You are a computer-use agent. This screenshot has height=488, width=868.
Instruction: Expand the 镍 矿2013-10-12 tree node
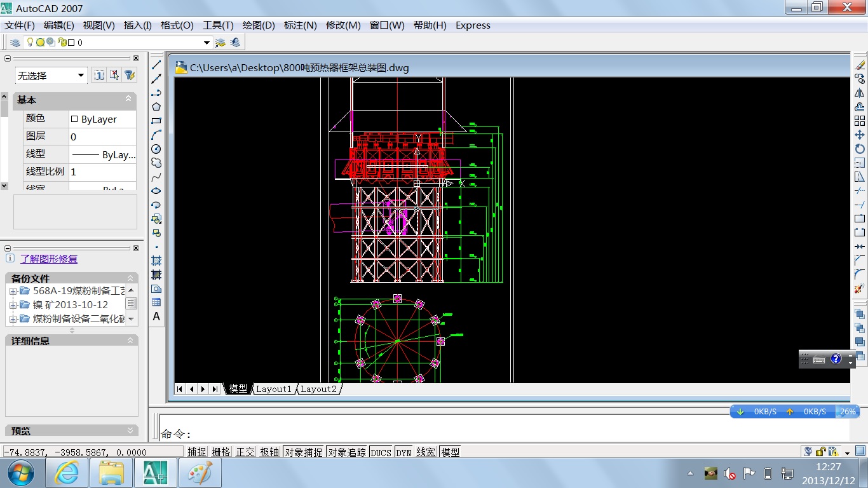point(13,305)
